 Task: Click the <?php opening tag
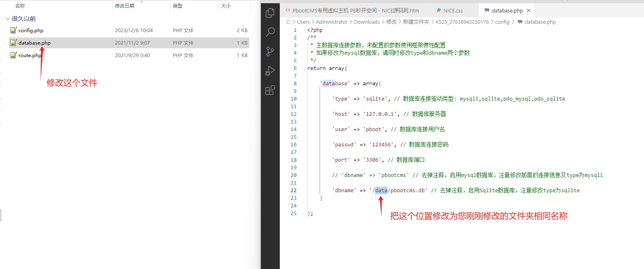(315, 30)
